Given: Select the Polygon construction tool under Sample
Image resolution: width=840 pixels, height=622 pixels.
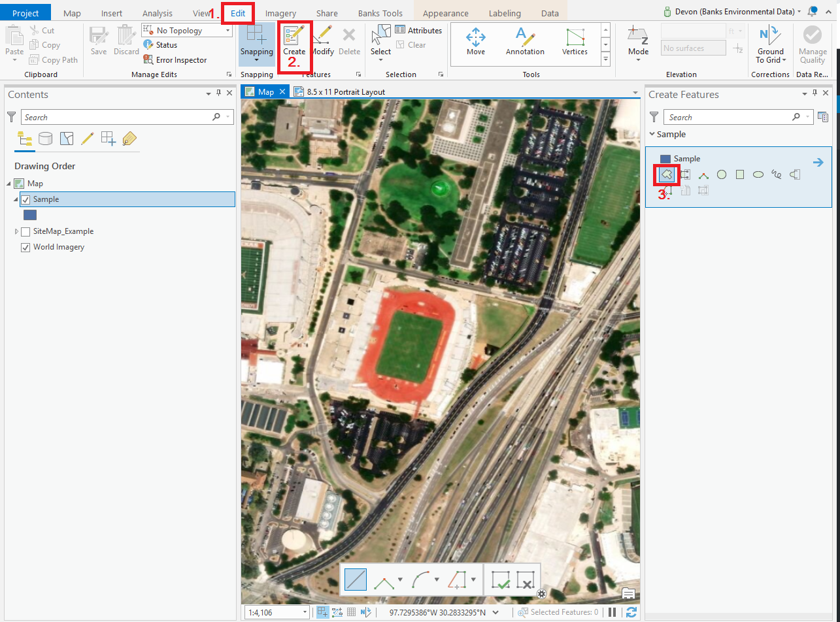Looking at the screenshot, I should point(667,174).
